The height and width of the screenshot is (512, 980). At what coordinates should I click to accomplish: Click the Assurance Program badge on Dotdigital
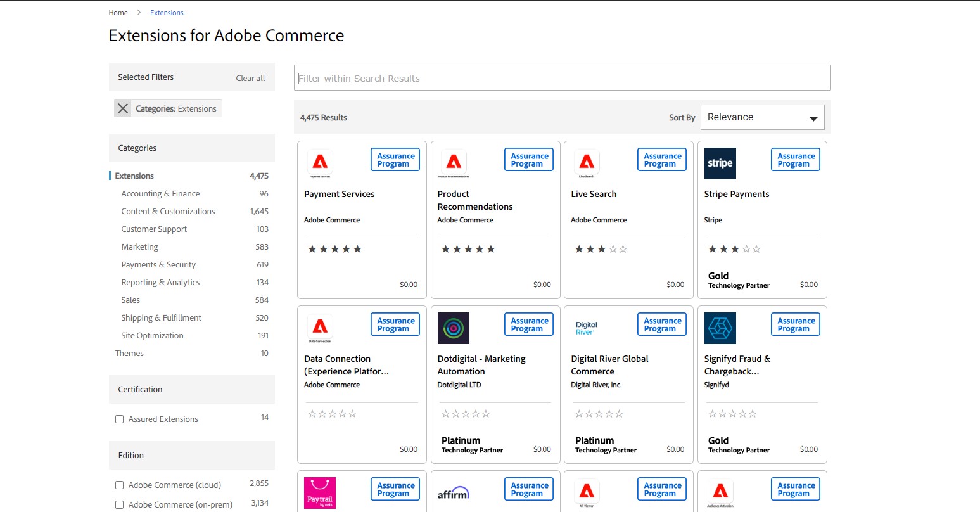point(529,324)
